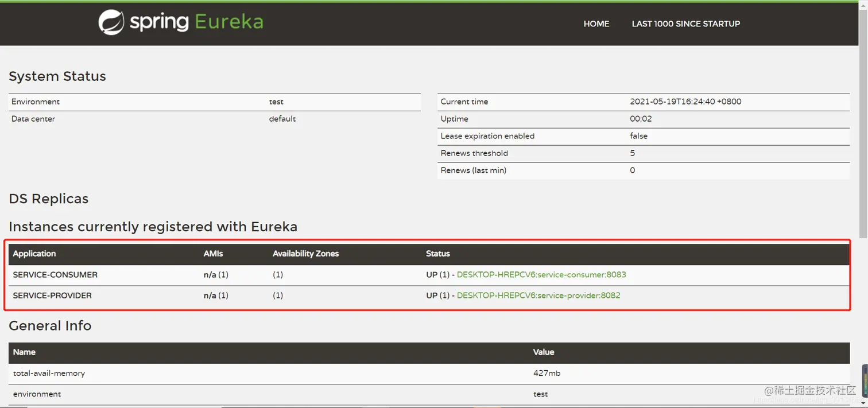Viewport: 868px width, 408px height.
Task: Click the AMIs column header
Action: pos(213,254)
